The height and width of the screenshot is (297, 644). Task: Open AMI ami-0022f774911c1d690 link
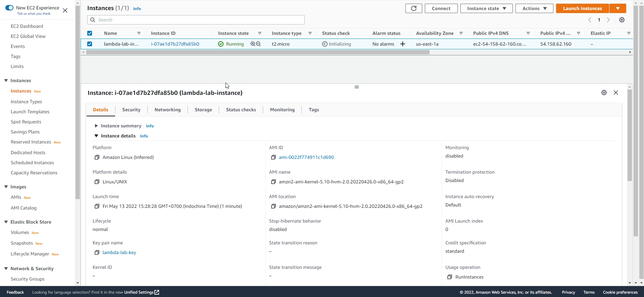click(x=306, y=157)
